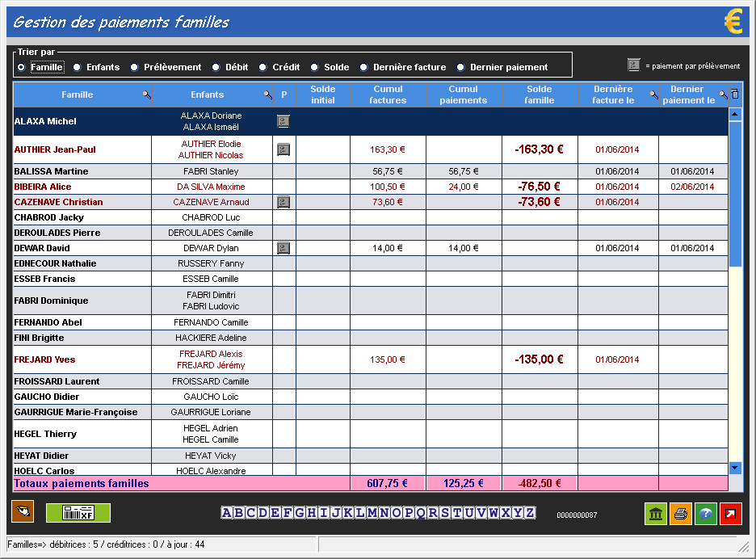Select the AUTHIER Jean-Paul family row
Screen dimensions: 756x559
(x=55, y=149)
